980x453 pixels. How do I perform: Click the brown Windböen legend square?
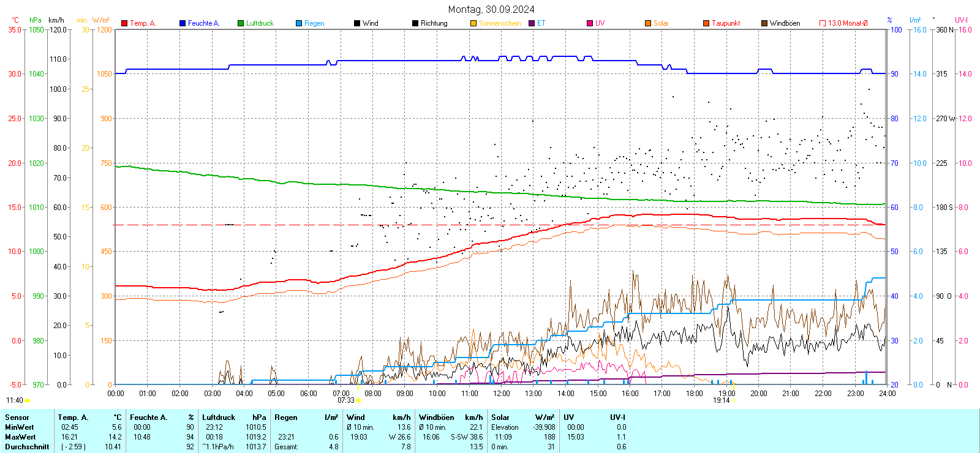[x=764, y=23]
